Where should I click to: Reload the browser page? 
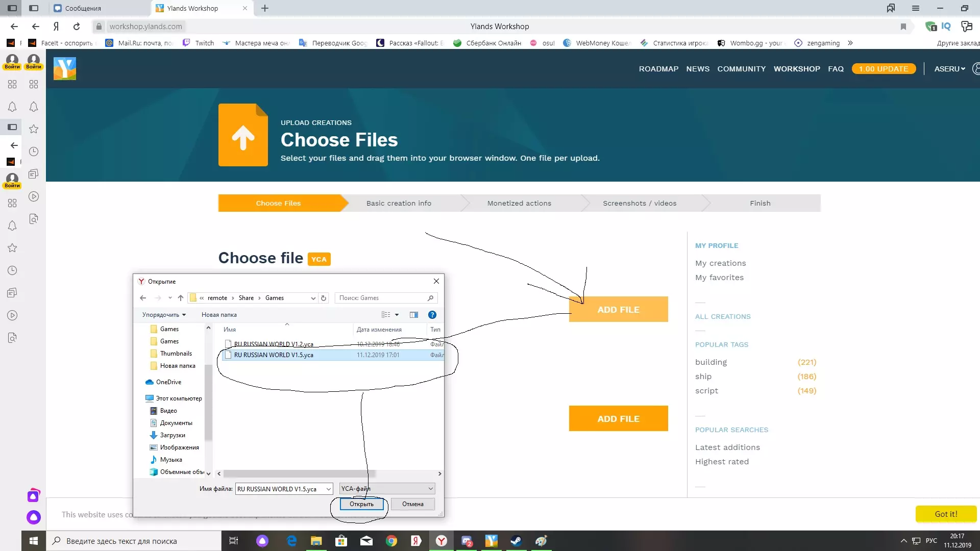(x=77, y=27)
